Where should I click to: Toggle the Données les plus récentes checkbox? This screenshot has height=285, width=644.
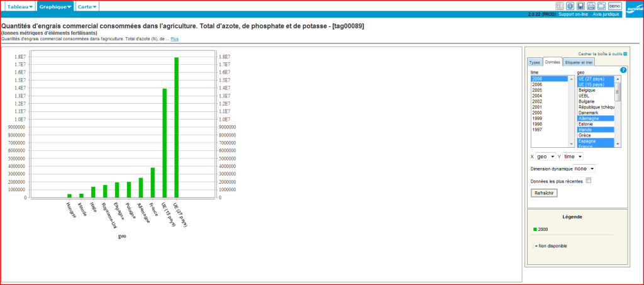click(x=588, y=181)
